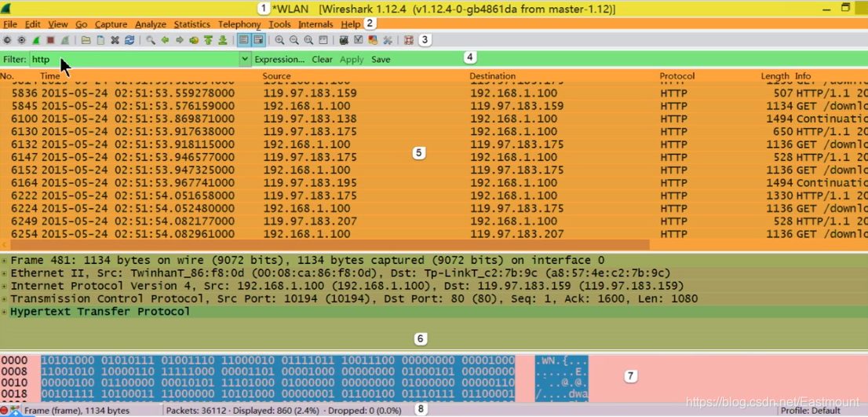Open expert info red circle in status bar

pos(5,411)
